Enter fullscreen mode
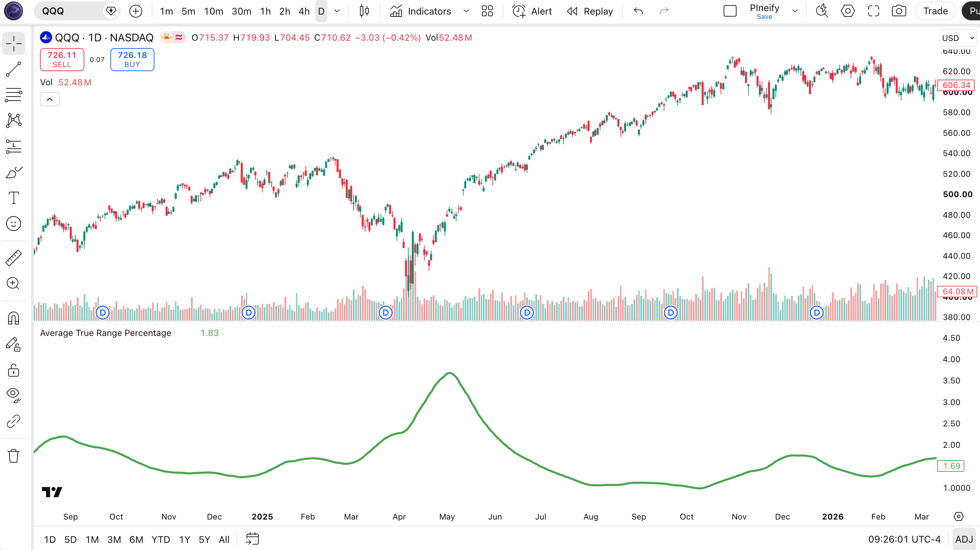Viewport: 980px width, 550px height. (x=873, y=11)
